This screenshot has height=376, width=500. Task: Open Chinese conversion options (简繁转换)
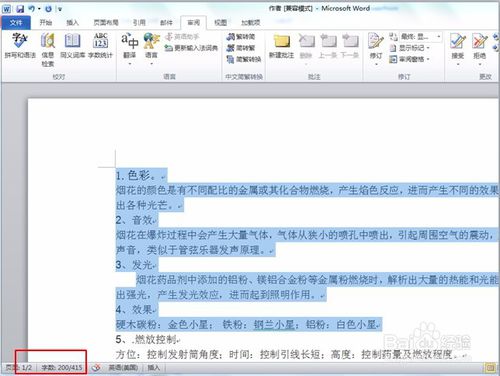point(244,59)
